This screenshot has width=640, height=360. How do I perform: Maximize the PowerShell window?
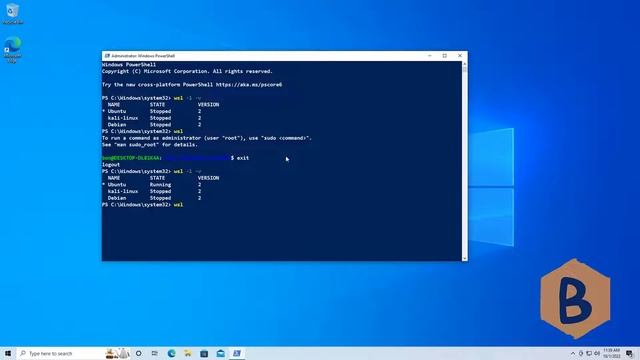444,56
